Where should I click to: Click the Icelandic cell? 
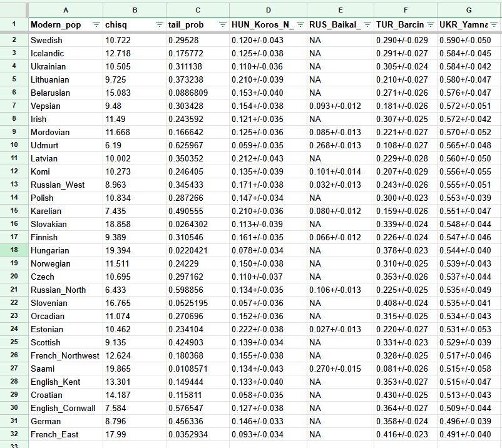[x=66, y=53]
